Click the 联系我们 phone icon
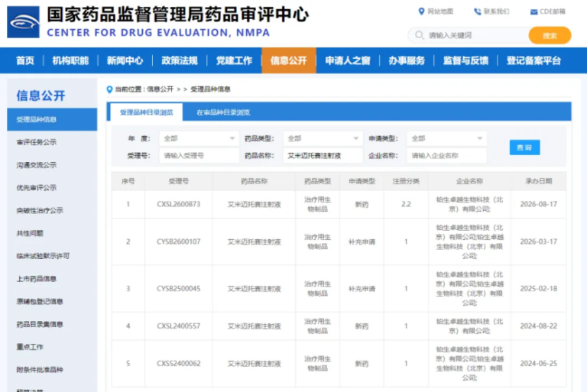The height and width of the screenshot is (392, 587). (x=477, y=11)
